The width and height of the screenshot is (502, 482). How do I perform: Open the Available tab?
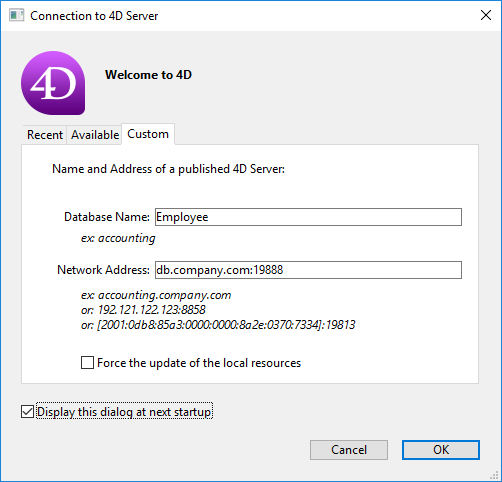pyautogui.click(x=95, y=135)
